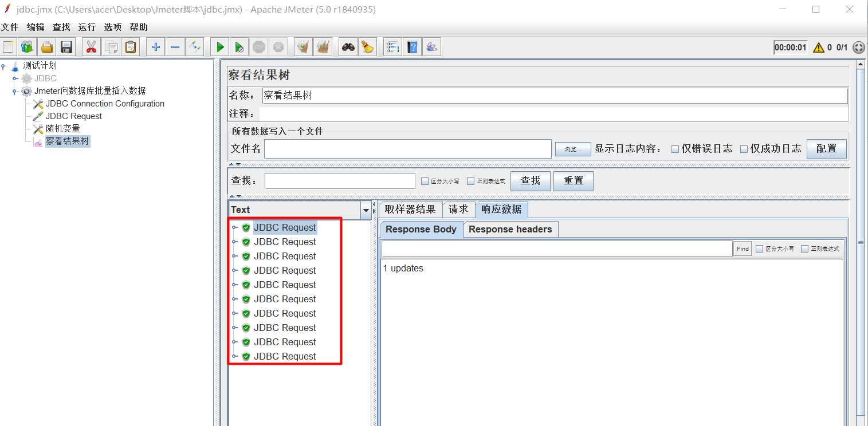Screen dimensions: 868x426
Task: Start the test with green play icon
Action: click(x=219, y=47)
